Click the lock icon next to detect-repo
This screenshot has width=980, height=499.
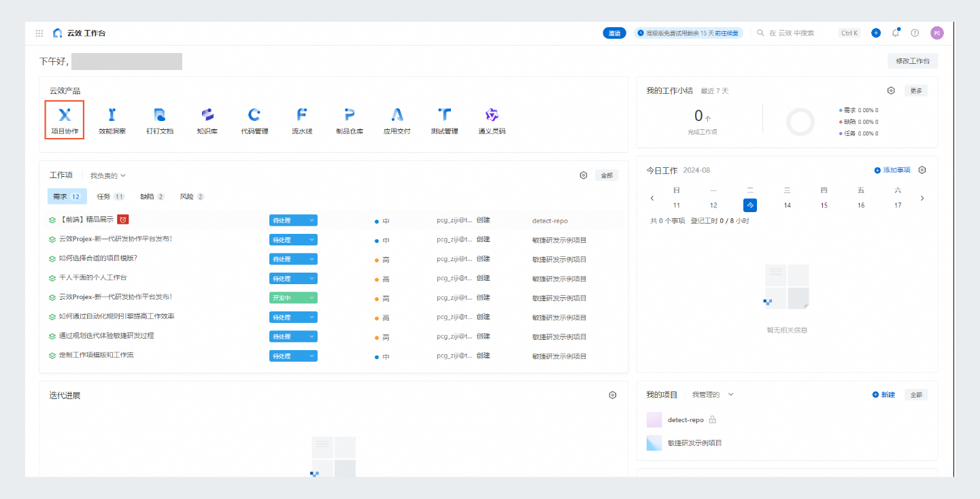(x=713, y=419)
